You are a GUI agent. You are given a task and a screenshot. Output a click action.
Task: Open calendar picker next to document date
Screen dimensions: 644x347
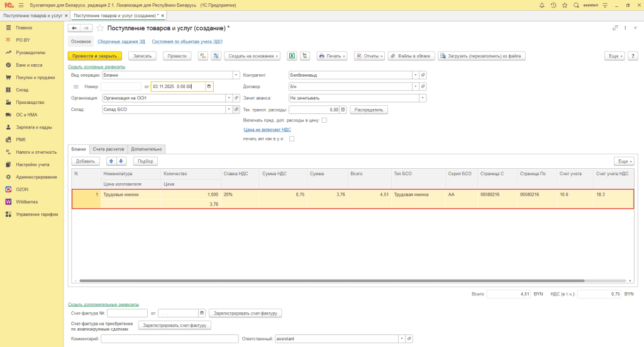tap(209, 86)
